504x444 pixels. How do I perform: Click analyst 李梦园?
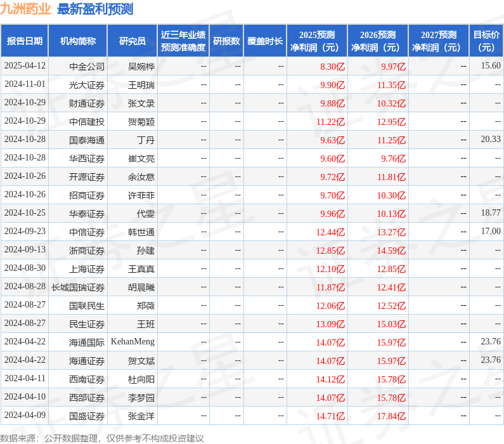[x=141, y=398]
